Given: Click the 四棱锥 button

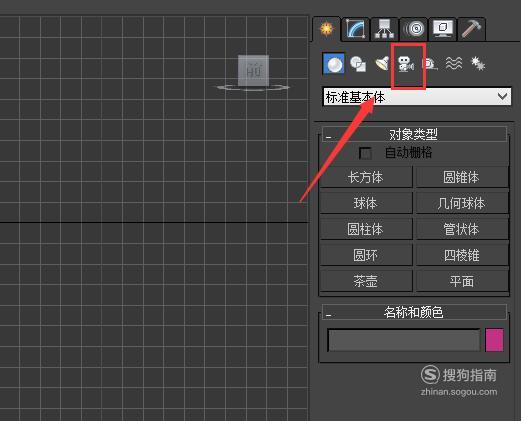Looking at the screenshot, I should pos(462,255).
